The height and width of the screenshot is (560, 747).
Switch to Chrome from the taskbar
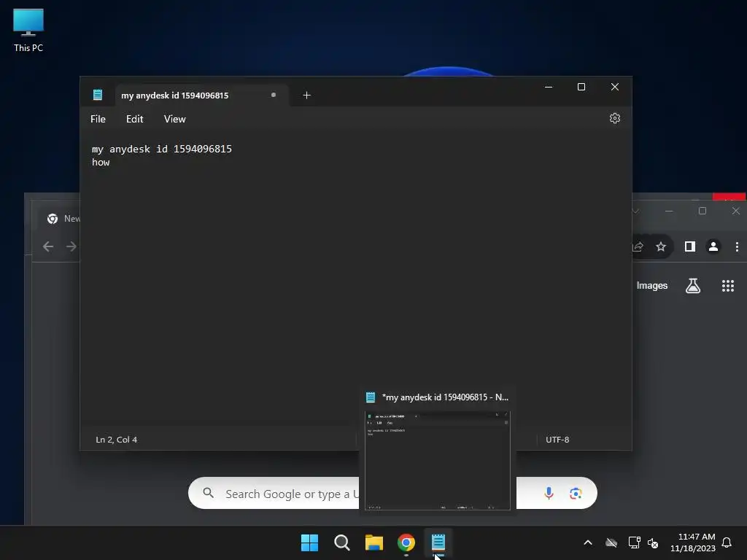pyautogui.click(x=406, y=542)
